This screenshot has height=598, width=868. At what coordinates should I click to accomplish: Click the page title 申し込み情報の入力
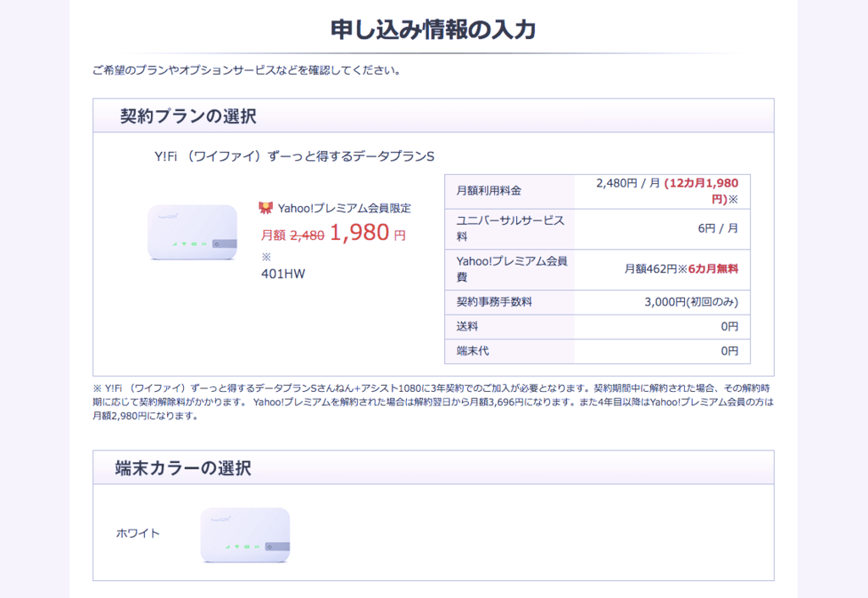pos(433,30)
